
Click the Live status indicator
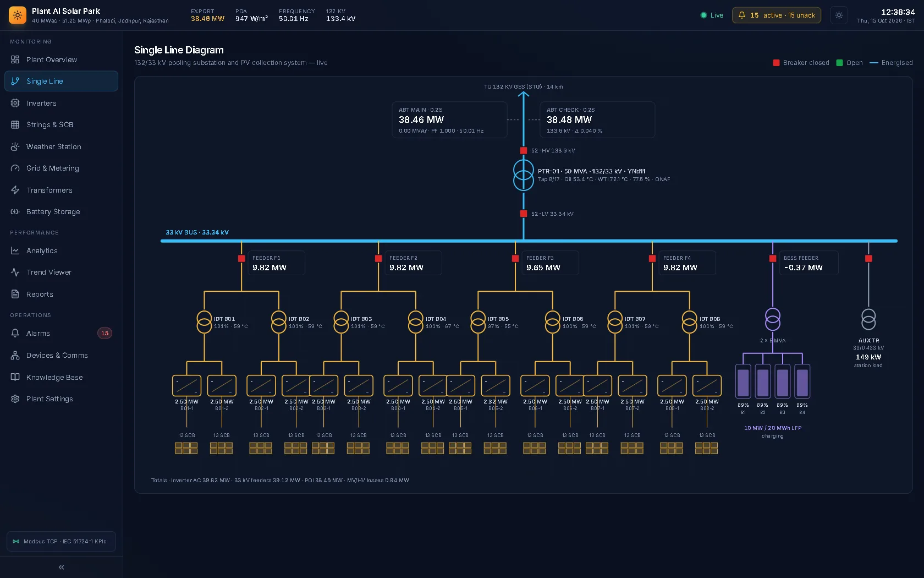[x=712, y=15]
